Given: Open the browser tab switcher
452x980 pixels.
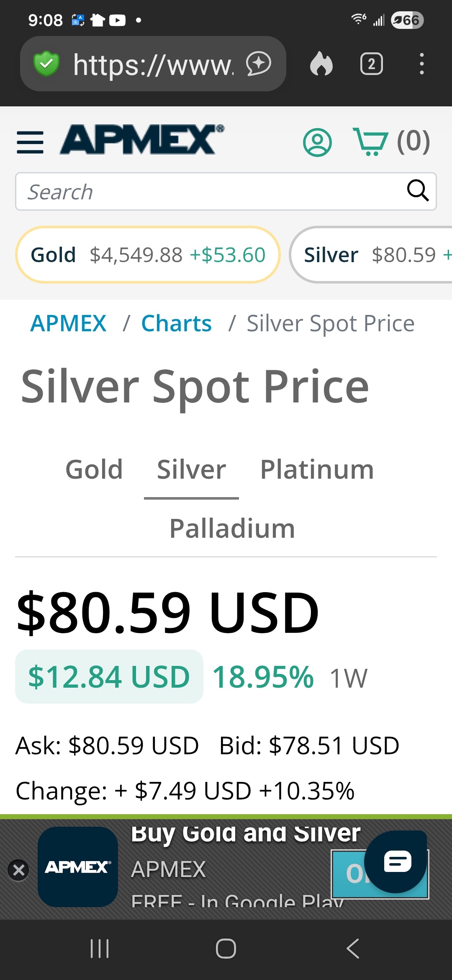Looking at the screenshot, I should pos(371,64).
